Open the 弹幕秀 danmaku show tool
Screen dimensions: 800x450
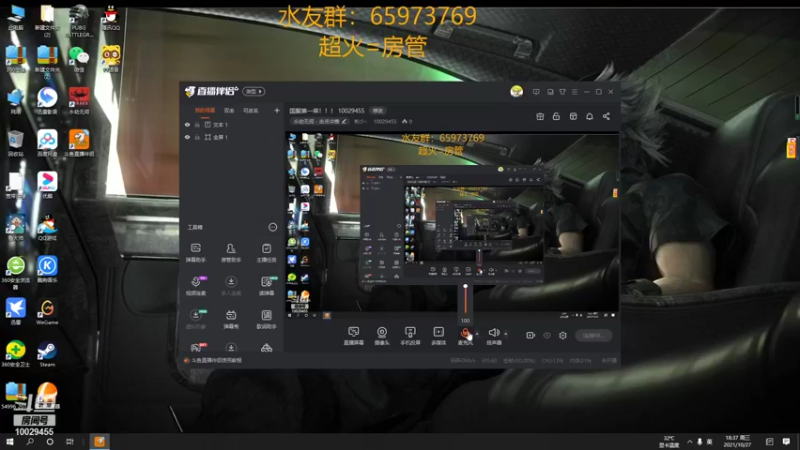231,319
